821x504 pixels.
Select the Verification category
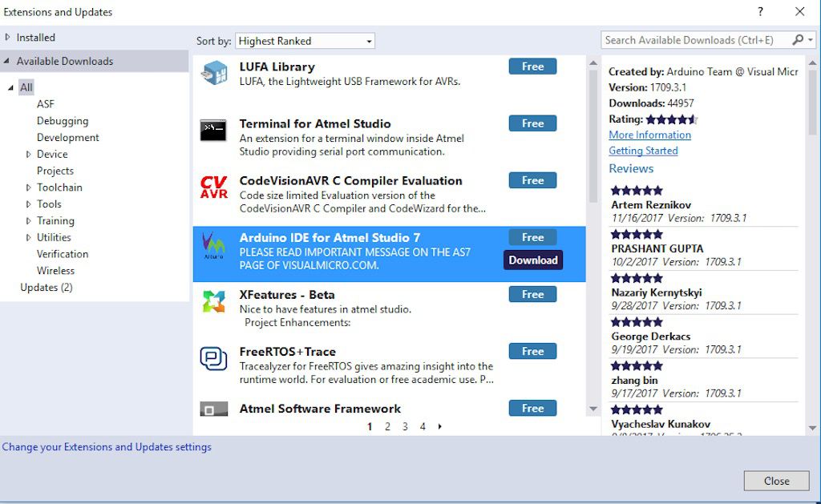pos(63,254)
